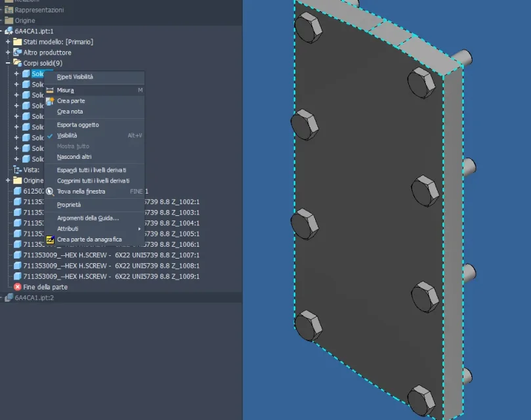Click the Misura ruler icon
Image resolution: width=531 pixels, height=420 pixels.
point(50,90)
